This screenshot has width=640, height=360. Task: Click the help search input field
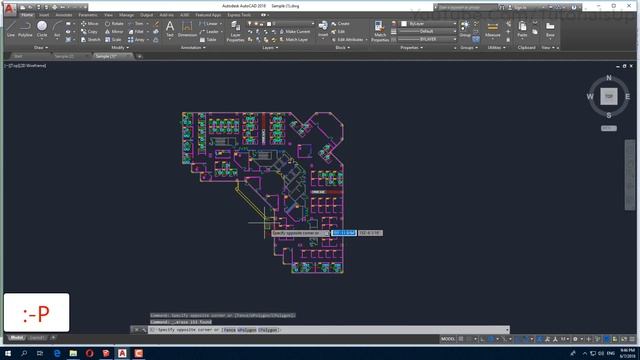tap(467, 7)
